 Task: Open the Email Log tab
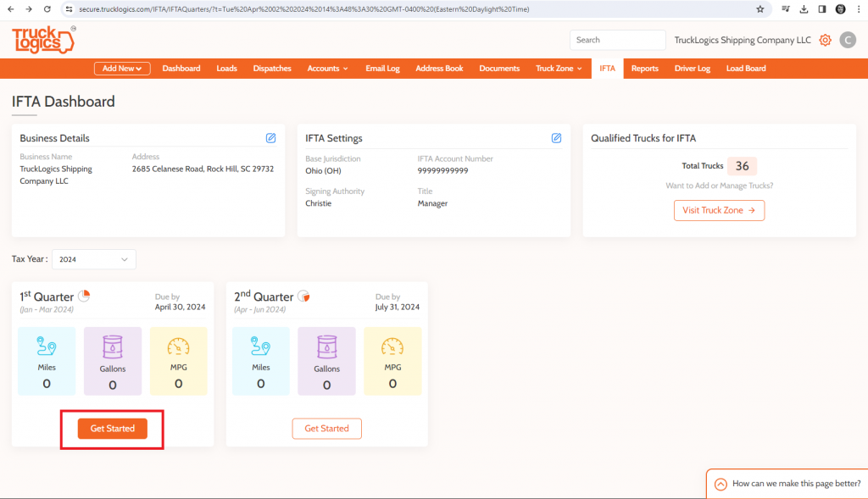pyautogui.click(x=382, y=68)
